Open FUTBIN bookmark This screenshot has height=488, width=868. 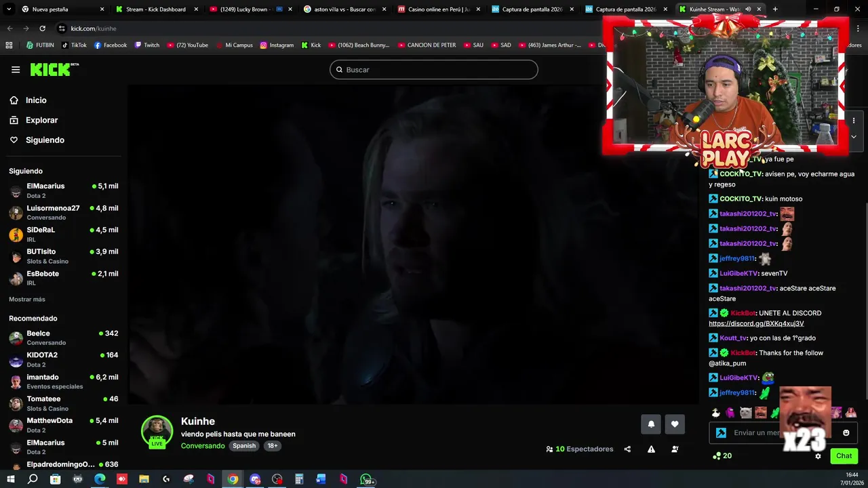[40, 45]
